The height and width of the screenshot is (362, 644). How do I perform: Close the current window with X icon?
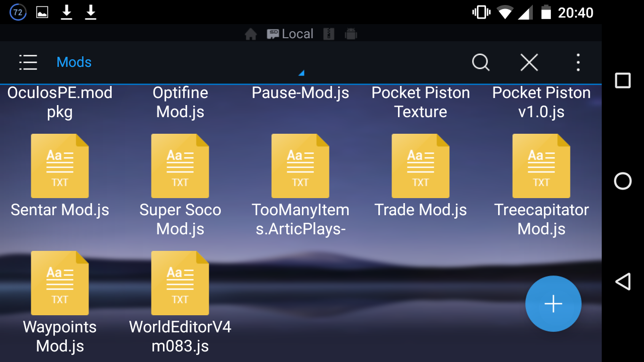click(529, 62)
